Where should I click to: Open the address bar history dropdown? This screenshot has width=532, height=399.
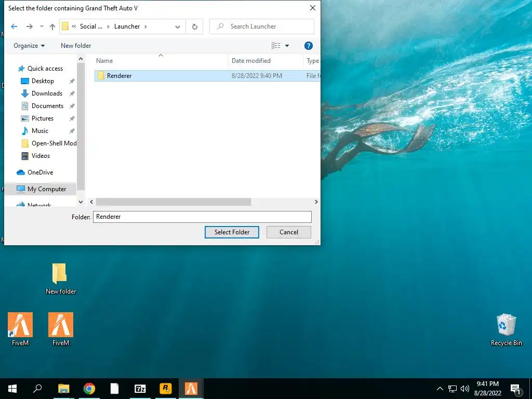[178, 27]
